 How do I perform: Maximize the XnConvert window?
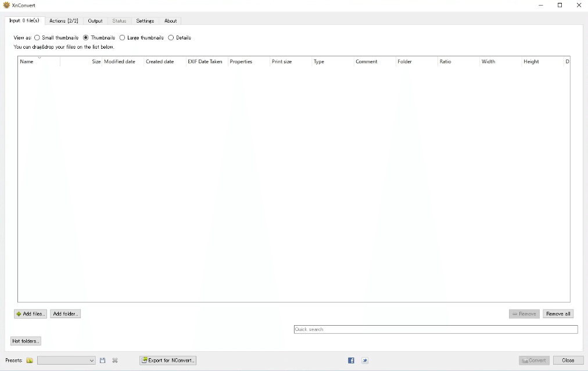(x=560, y=5)
